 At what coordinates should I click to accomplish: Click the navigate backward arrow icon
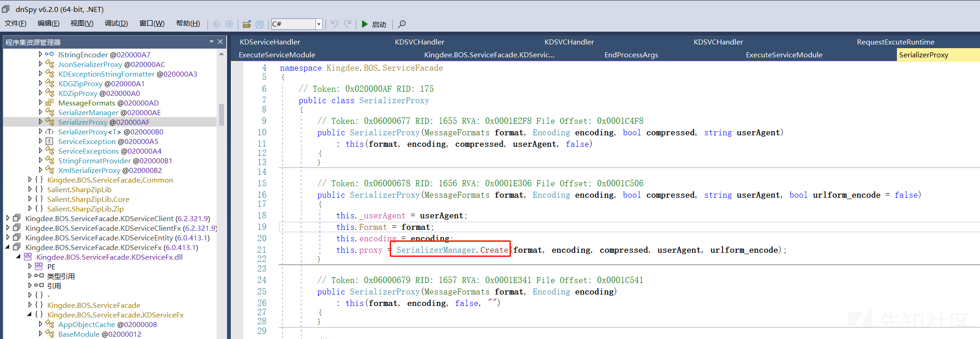click(216, 24)
